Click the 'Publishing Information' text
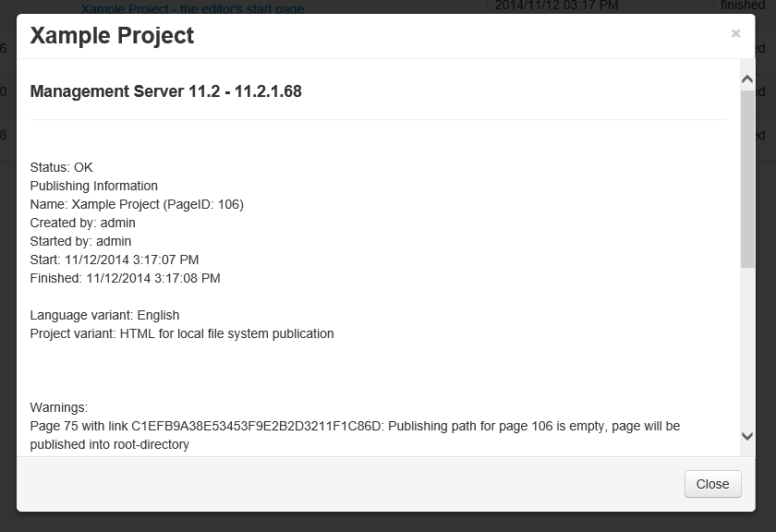The image size is (776, 532). [x=94, y=186]
